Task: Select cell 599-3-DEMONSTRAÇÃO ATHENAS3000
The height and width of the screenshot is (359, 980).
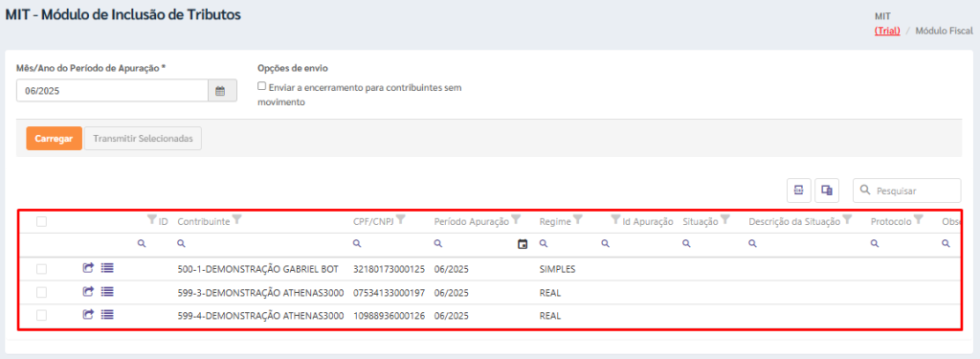Action: (260, 292)
